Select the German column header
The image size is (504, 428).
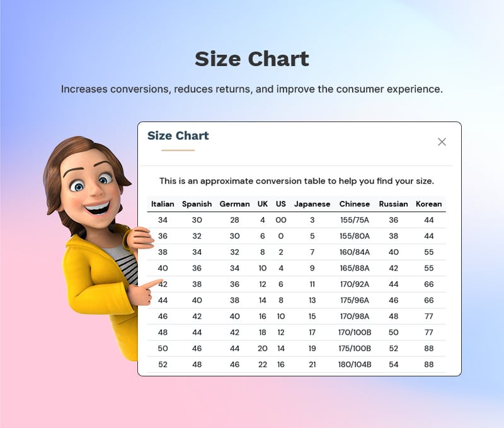tap(234, 204)
